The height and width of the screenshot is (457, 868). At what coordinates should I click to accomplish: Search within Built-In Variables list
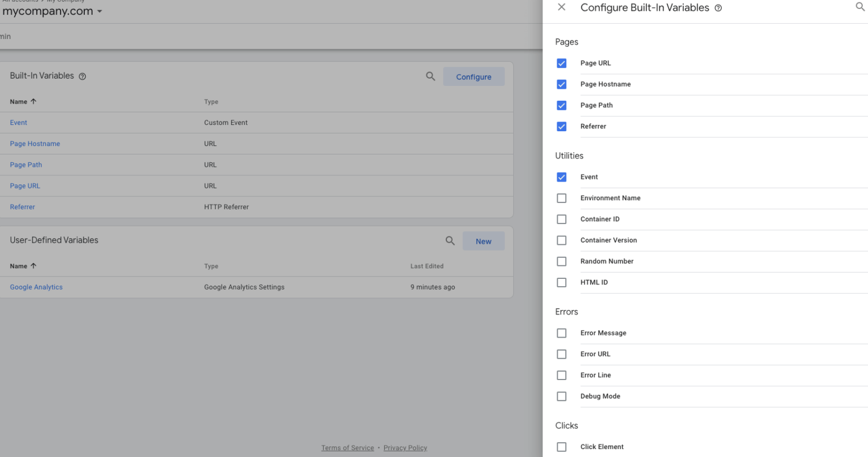pos(430,76)
